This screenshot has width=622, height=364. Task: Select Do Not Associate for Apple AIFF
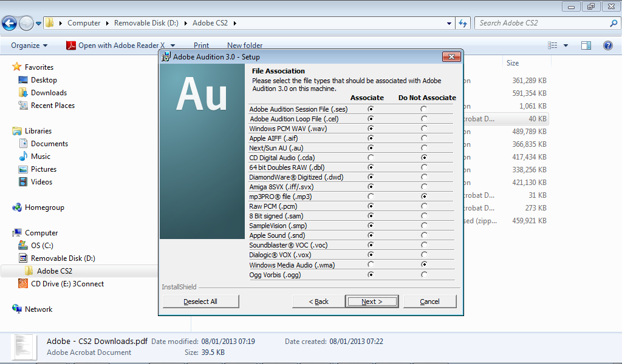point(424,138)
